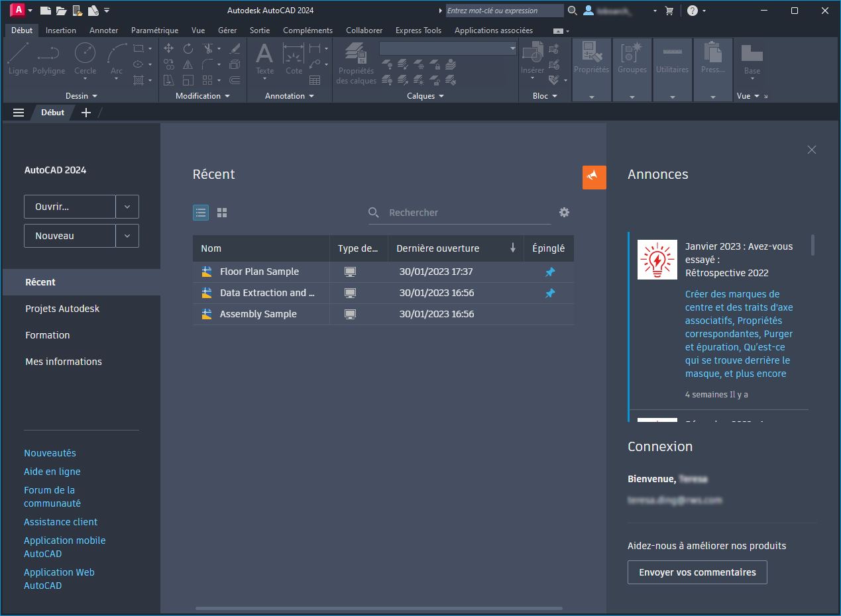Open the Nouveautés link

[x=50, y=453]
